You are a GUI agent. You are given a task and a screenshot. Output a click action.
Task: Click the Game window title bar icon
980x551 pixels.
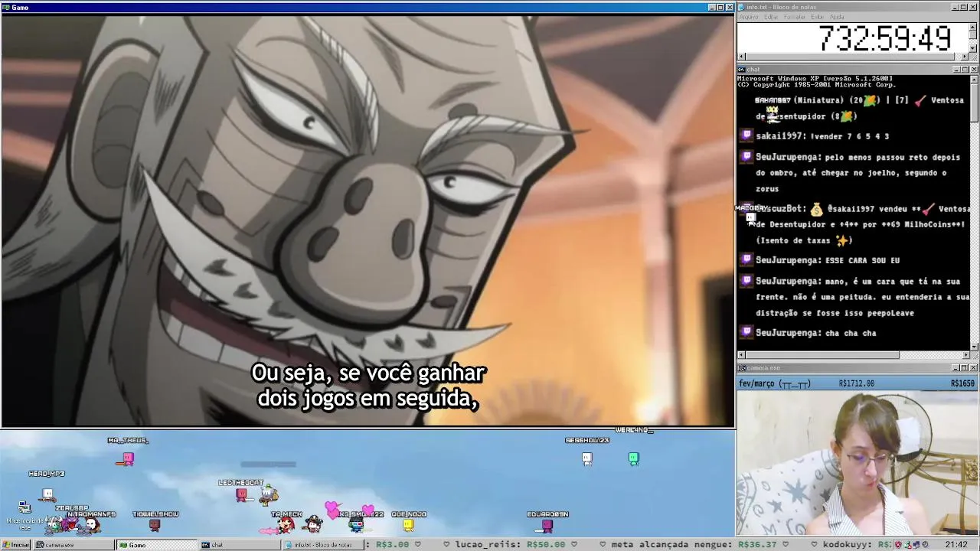tap(5, 8)
